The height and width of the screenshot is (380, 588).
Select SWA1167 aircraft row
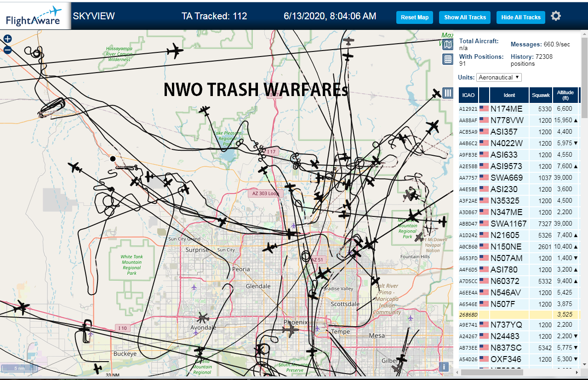tap(519, 224)
